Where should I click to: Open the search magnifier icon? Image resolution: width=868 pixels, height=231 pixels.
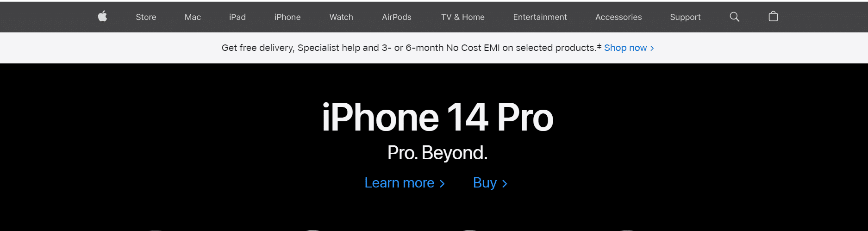734,17
